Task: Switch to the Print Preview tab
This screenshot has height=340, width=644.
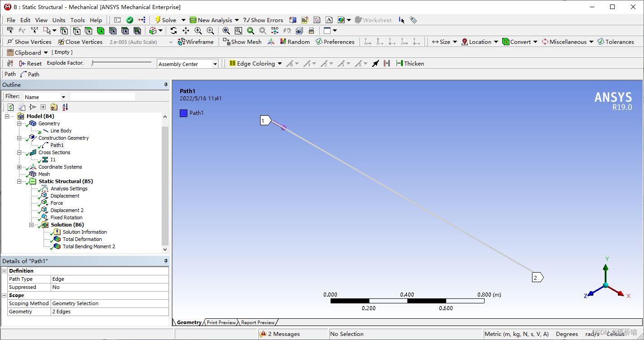Action: (x=221, y=322)
